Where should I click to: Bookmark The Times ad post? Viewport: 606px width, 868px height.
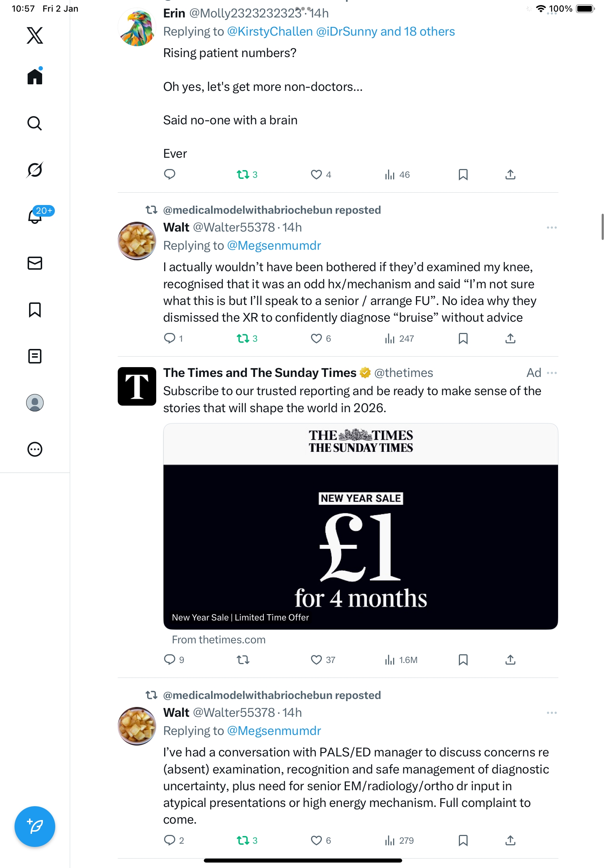[463, 660]
